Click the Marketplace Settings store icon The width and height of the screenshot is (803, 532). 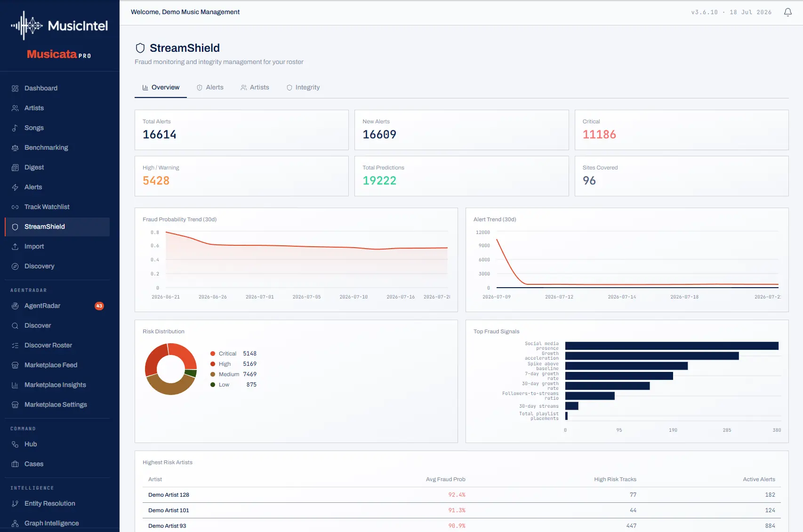tap(15, 405)
